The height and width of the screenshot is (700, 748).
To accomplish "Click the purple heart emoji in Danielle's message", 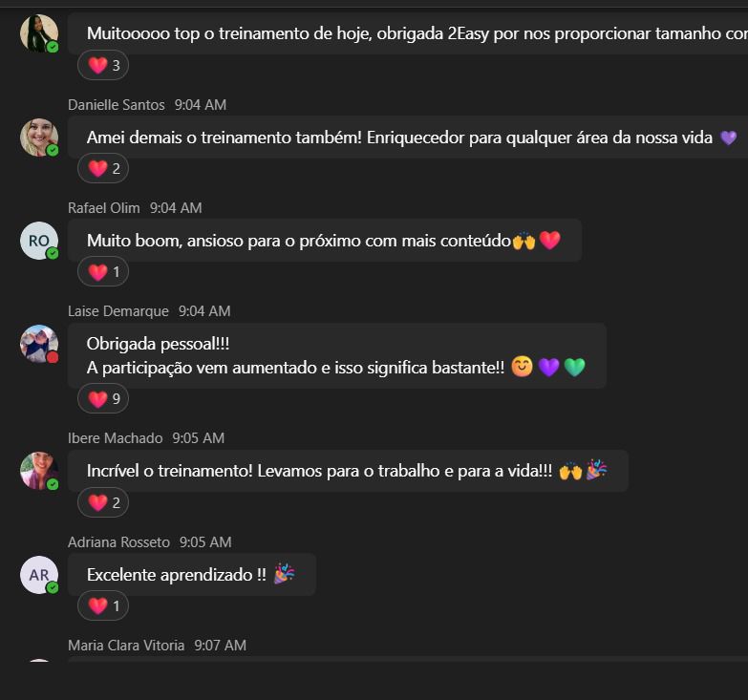I will pyautogui.click(x=729, y=138).
